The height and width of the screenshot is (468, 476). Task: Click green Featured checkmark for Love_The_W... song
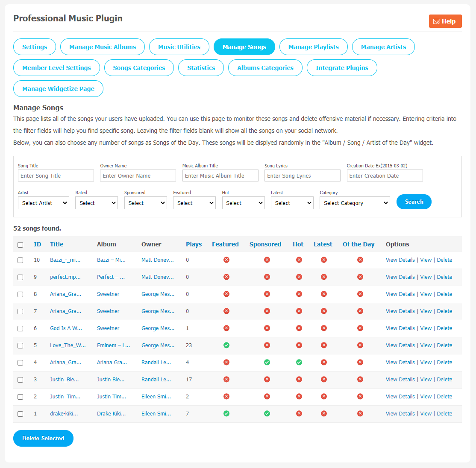point(226,345)
